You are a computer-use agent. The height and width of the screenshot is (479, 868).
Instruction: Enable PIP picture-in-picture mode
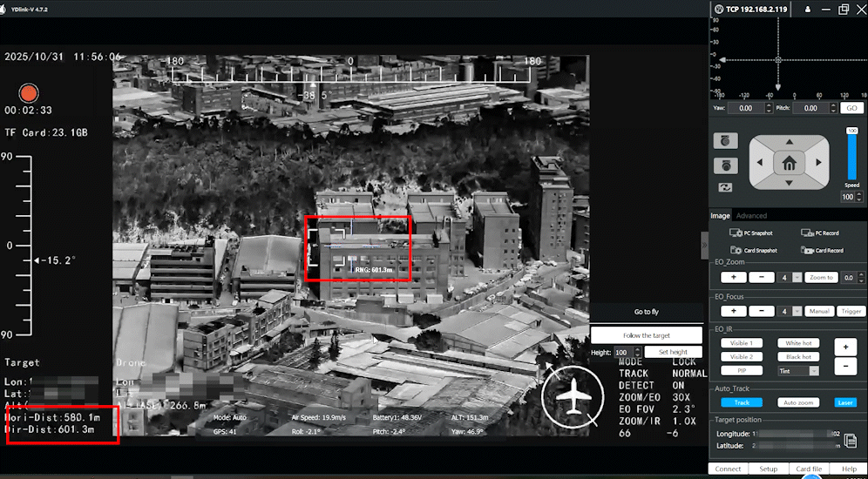[741, 370]
